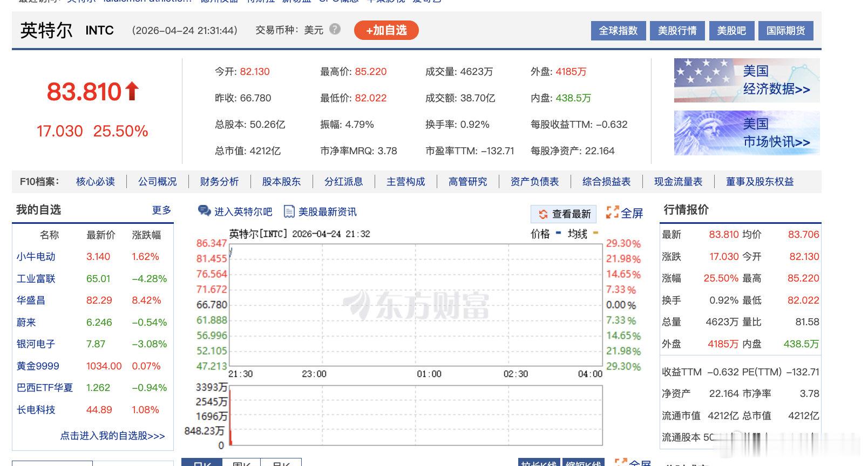Select 长电科技 in the watchlist
This screenshot has width=868, height=466.
click(x=36, y=410)
